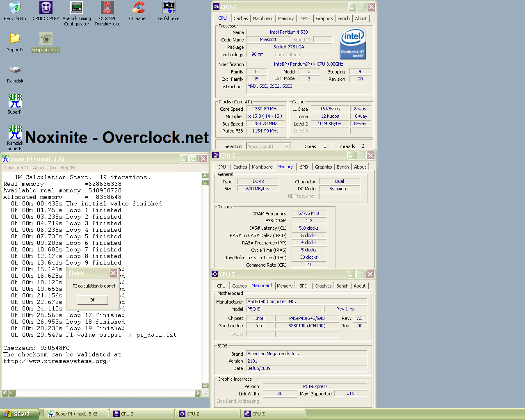Viewport: 525px width, 420px height.
Task: Click CPU-Z CPU window title icon
Action: pos(216,7)
